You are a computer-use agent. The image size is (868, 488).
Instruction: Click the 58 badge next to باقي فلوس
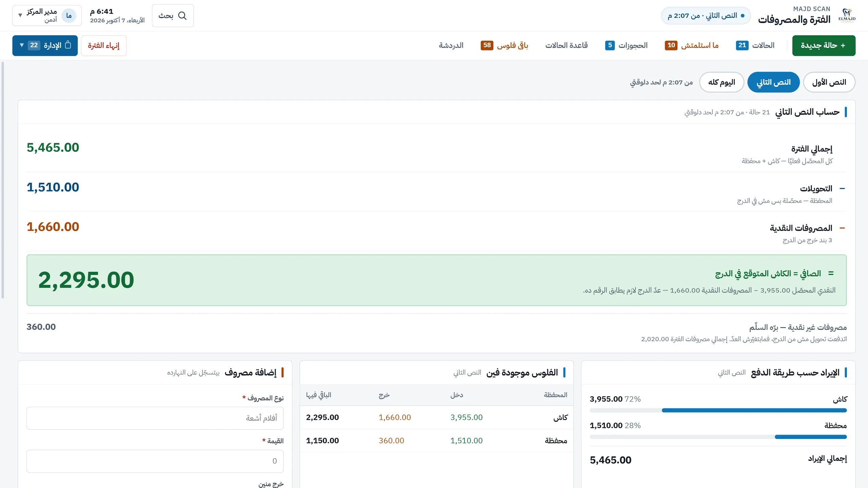click(x=487, y=45)
